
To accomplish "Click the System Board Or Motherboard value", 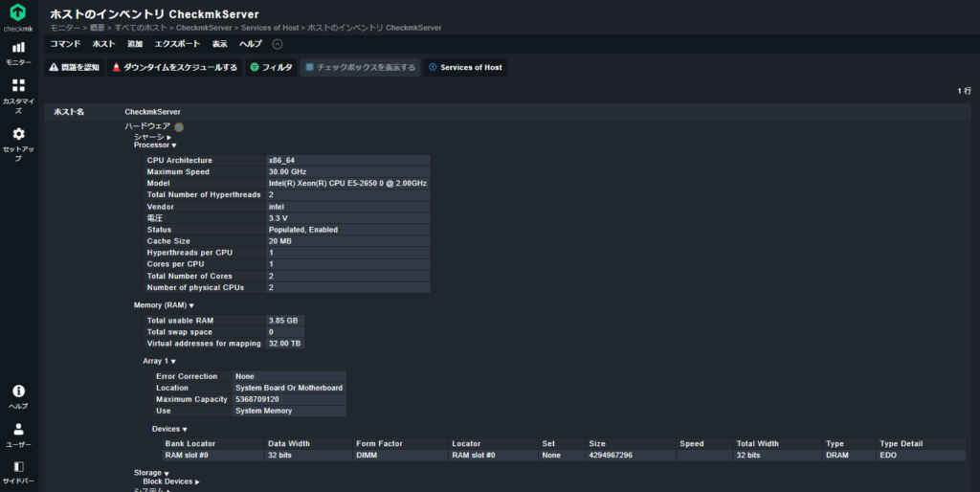I will tap(289, 388).
